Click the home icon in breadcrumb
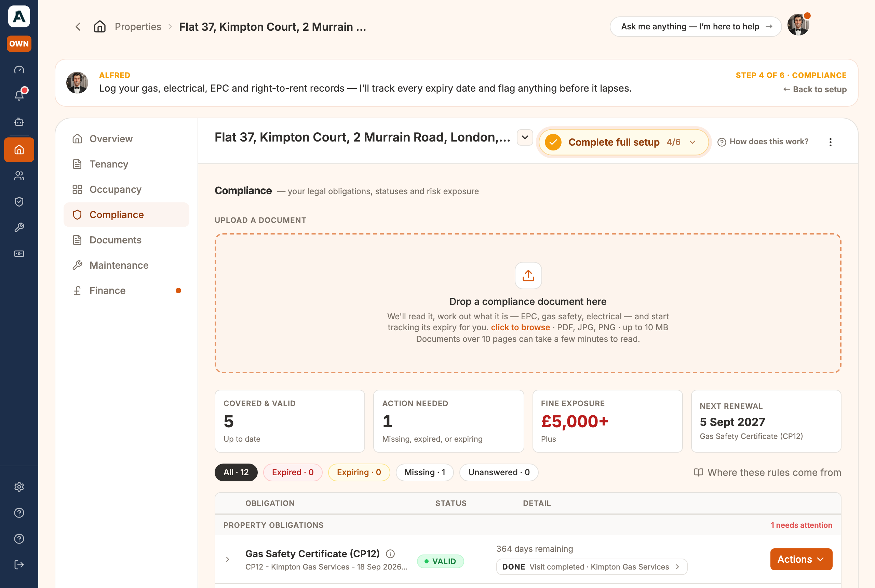The image size is (875, 588). [100, 27]
